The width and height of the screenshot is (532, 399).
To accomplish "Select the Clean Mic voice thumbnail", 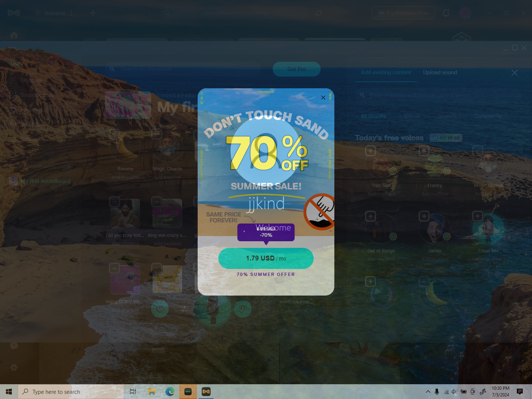I will click(x=488, y=229).
